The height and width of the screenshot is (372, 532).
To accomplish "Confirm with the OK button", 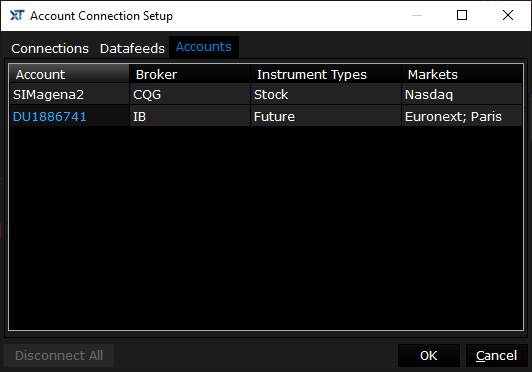I will coord(429,355).
